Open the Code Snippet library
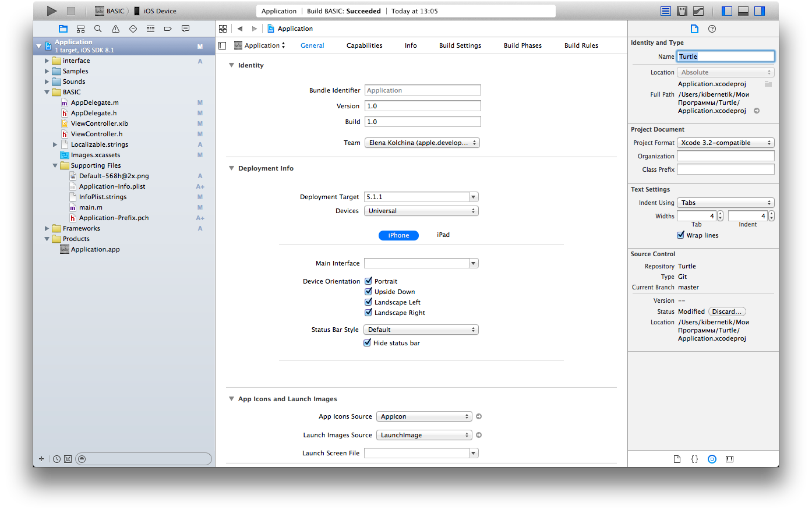 694,459
